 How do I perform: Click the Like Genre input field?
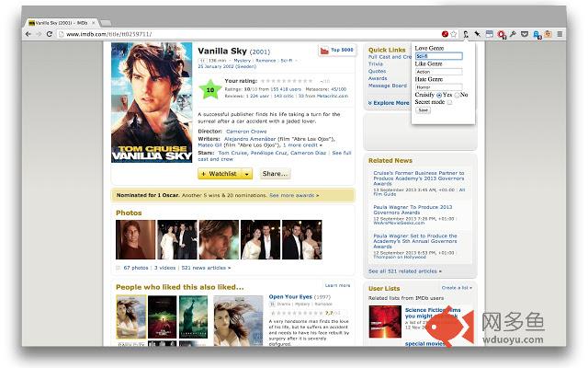439,72
